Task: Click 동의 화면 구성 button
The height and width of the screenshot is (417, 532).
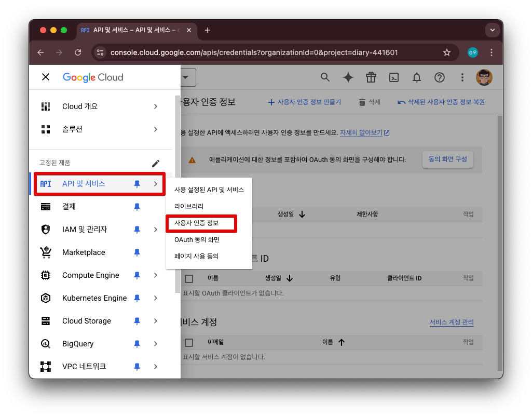Action: tap(448, 159)
